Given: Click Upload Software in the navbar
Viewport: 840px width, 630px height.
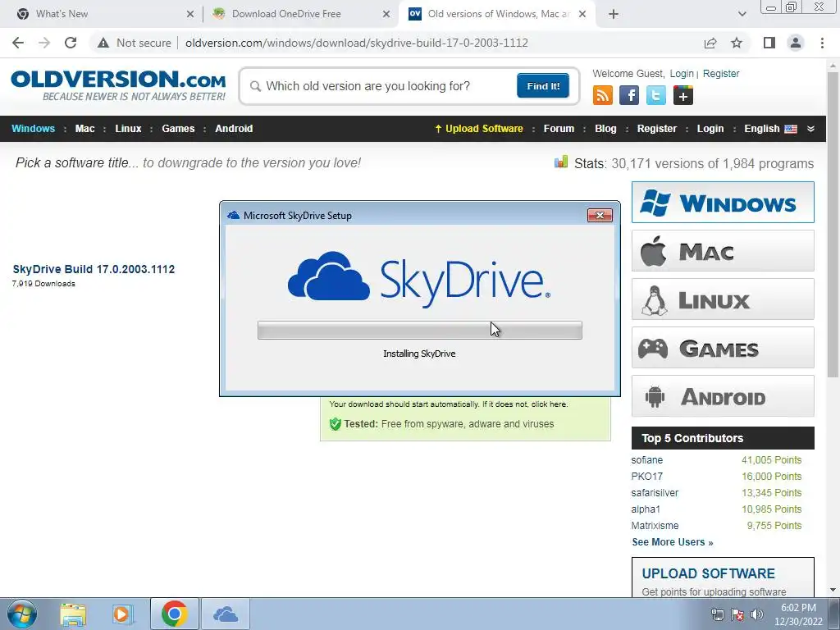Looking at the screenshot, I should (x=478, y=129).
